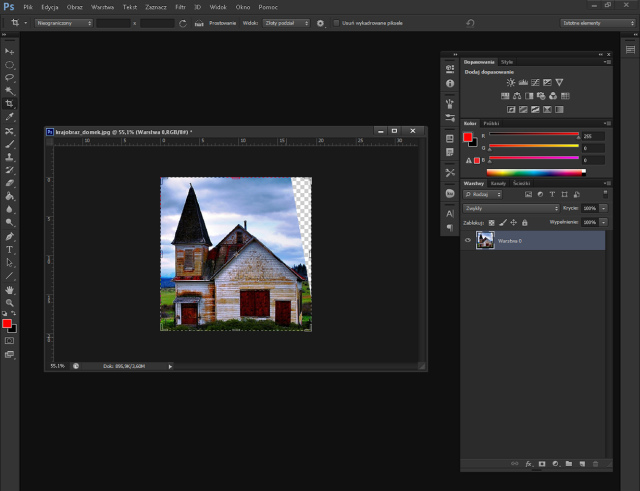The height and width of the screenshot is (491, 640).
Task: Add a Levels adjustment
Action: (x=523, y=82)
